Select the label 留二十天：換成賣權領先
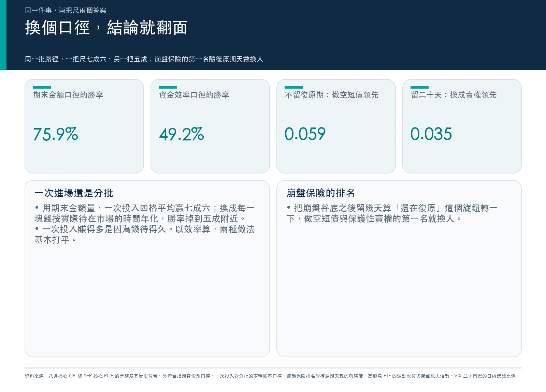This screenshot has height=392, width=546. coord(454,95)
